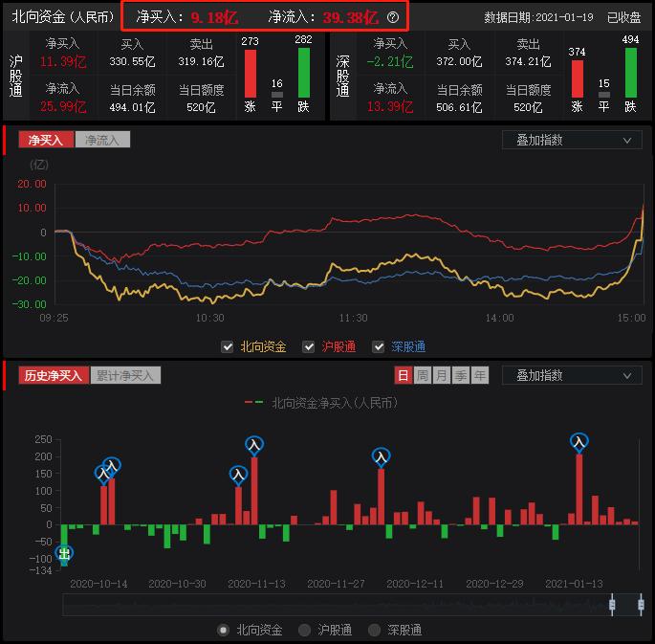
Task: Click the left handle of the range slider
Action: click(612, 605)
